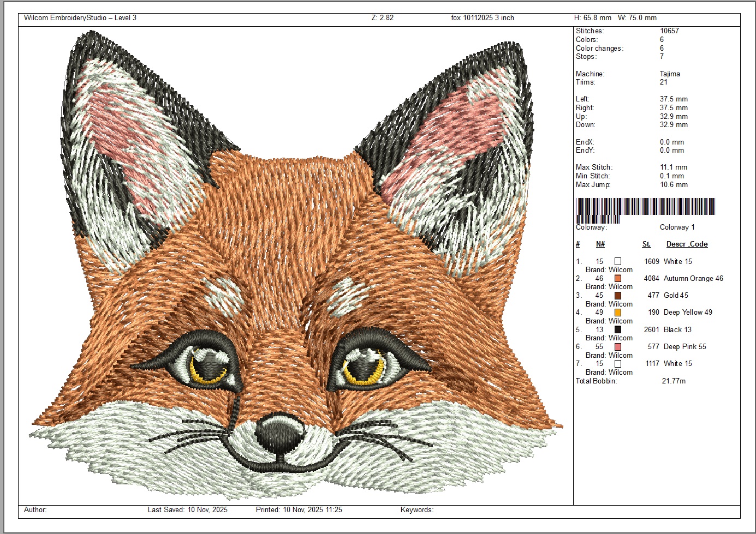
Task: Click the "St." column header
Action: tap(646, 244)
